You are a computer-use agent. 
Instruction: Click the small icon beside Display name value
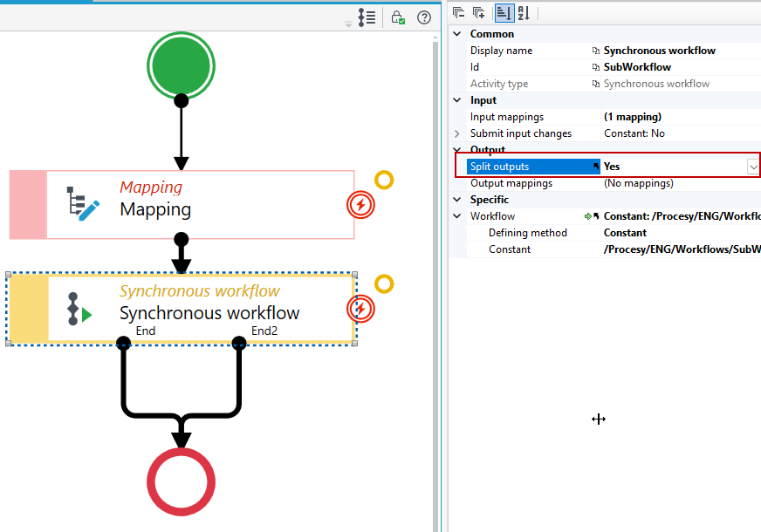[596, 51]
